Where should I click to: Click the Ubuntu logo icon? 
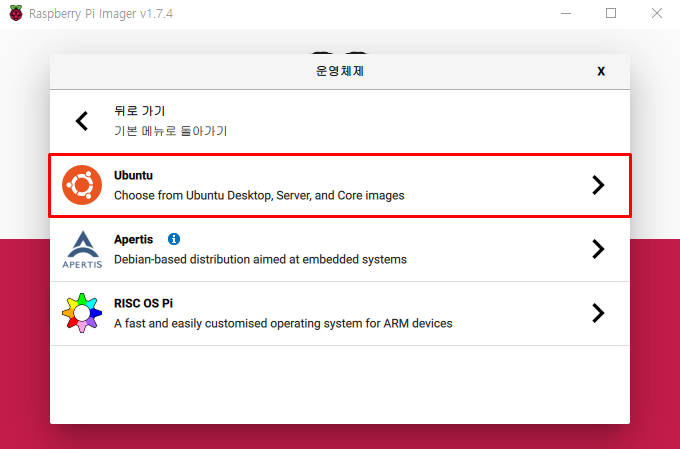(82, 185)
